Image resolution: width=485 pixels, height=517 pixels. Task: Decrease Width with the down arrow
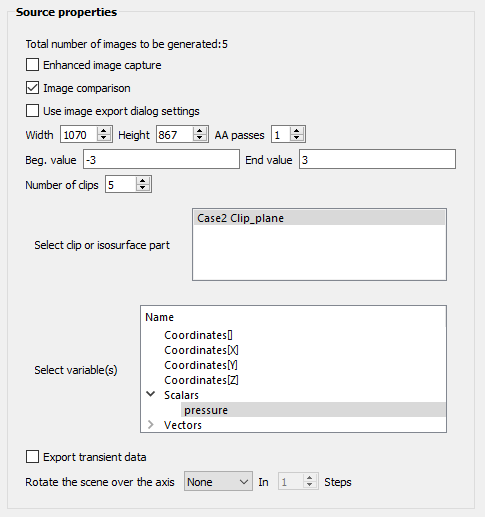point(104,138)
